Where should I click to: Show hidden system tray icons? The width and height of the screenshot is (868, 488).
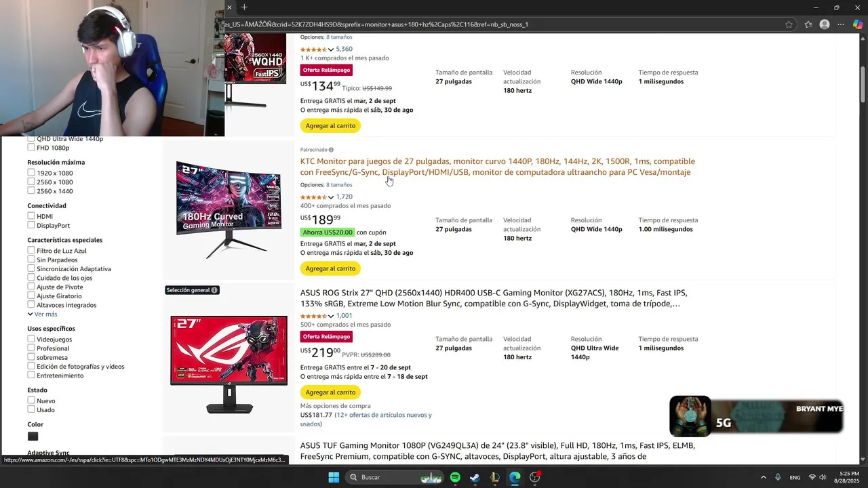click(x=763, y=477)
